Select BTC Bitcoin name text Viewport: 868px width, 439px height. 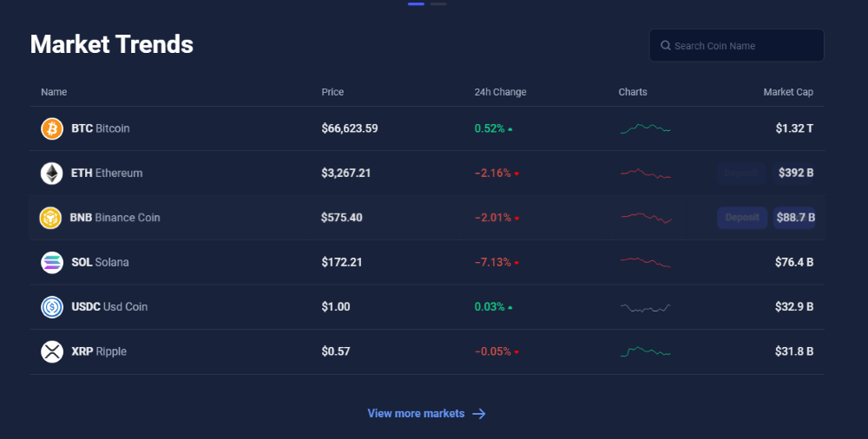[x=100, y=128]
